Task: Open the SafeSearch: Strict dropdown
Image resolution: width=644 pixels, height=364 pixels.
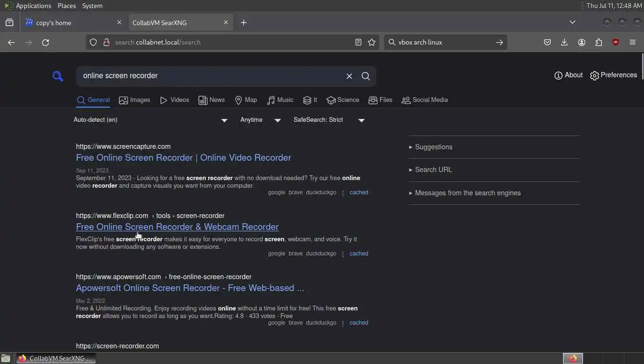Action: (x=329, y=120)
